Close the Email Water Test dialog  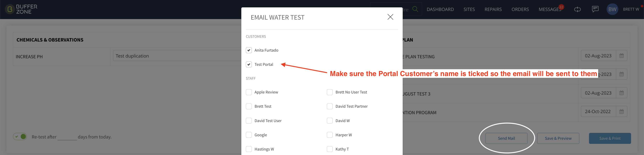click(390, 17)
